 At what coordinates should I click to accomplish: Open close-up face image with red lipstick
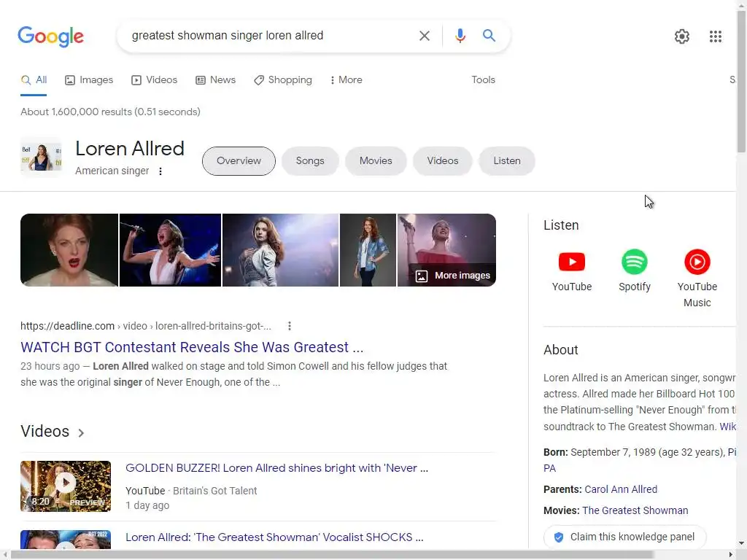coord(69,250)
